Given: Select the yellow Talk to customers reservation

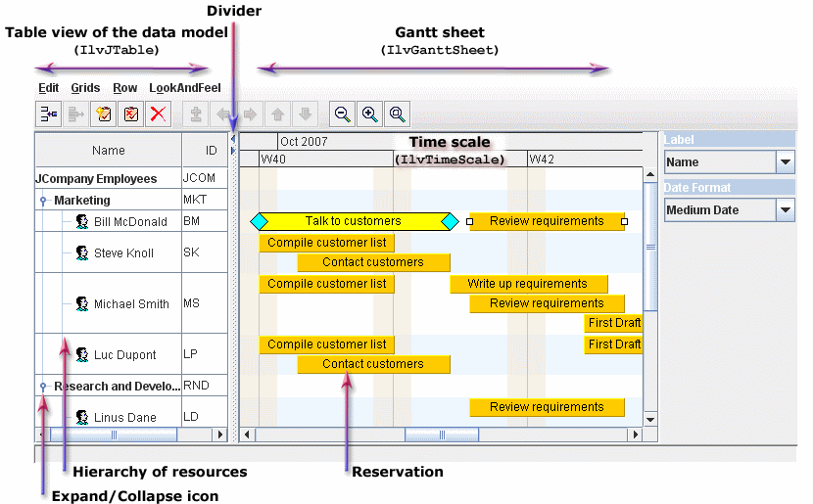Looking at the screenshot, I should coord(353,221).
